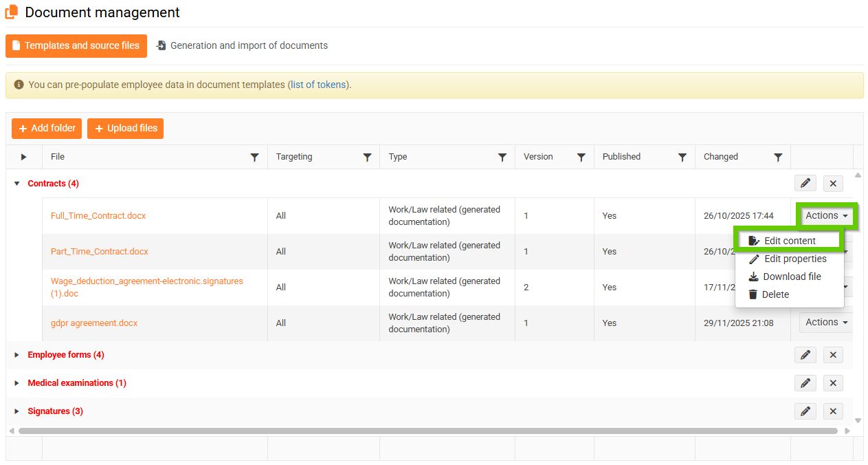Select Download file in the Actions menu
The height and width of the screenshot is (465, 868).
pos(792,277)
